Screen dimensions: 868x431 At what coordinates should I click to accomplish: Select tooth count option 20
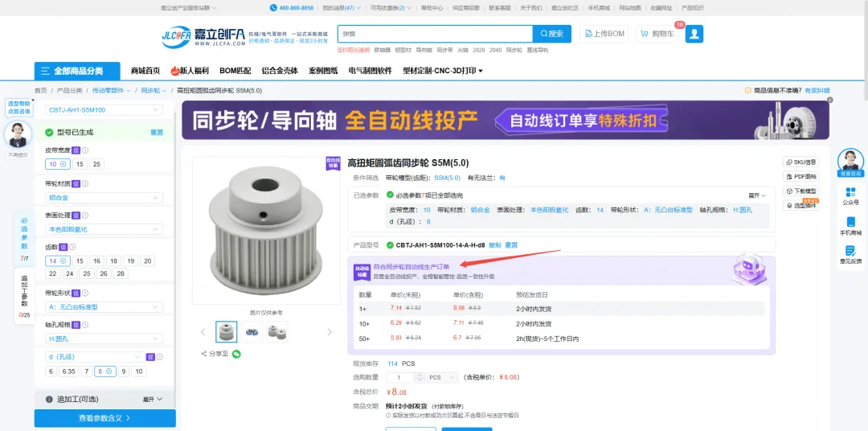[147, 261]
